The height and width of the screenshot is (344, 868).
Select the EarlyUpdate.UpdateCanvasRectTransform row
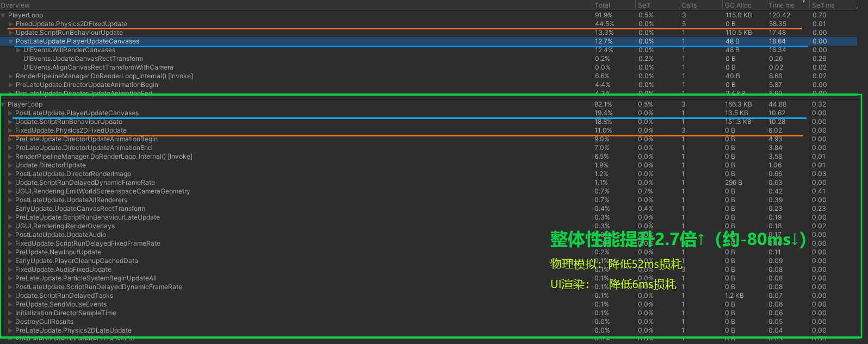coord(429,209)
